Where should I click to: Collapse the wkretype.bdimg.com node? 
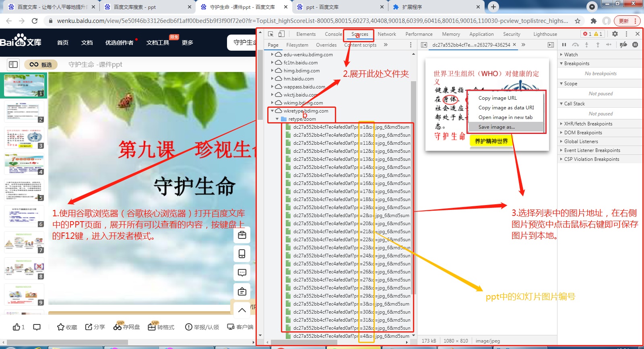272,111
